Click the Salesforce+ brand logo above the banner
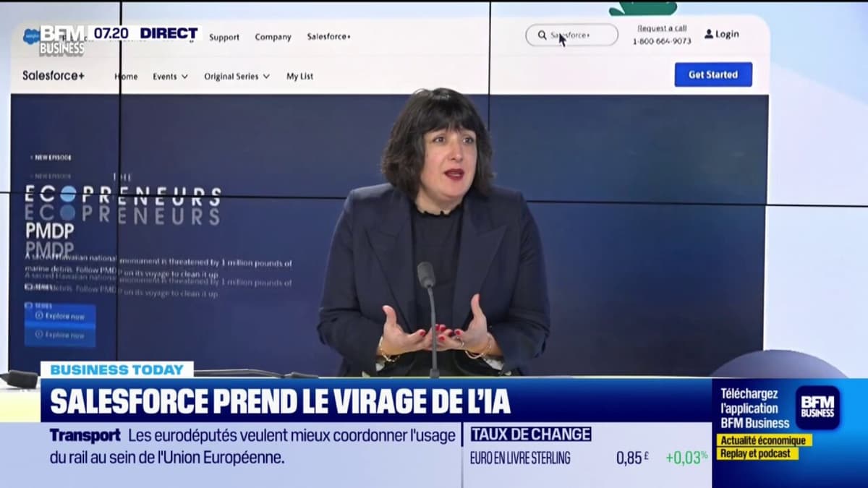 [53, 75]
